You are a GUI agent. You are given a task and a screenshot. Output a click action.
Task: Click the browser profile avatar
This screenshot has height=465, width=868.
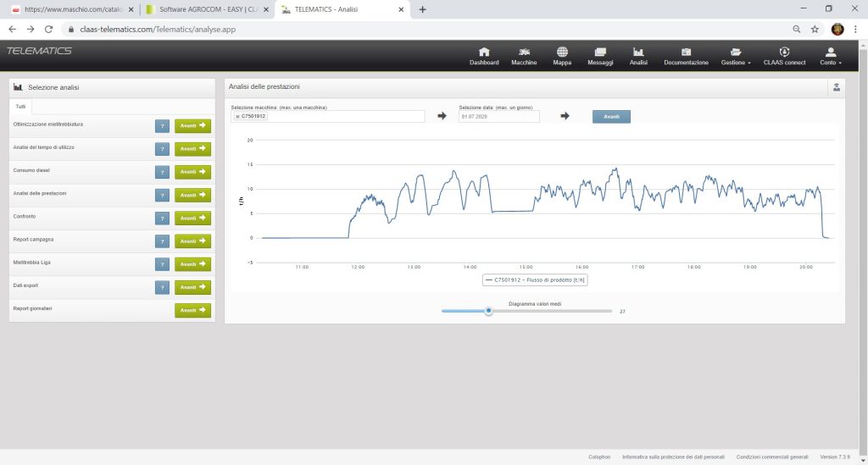[x=837, y=30]
